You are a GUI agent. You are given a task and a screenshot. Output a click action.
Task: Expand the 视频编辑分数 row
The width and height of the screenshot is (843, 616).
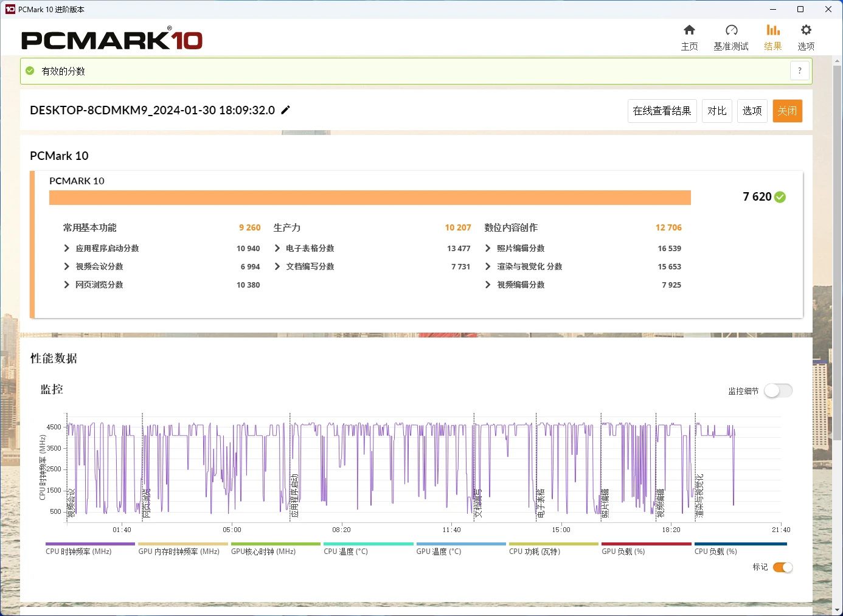pos(488,285)
